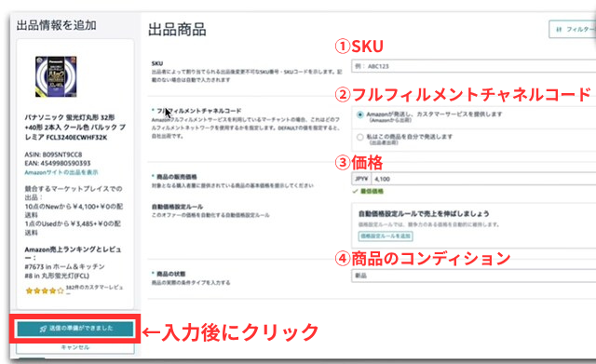The height and width of the screenshot is (364, 596).
Task: Select '私はこの商品を自分で発送します' radio option
Action: pyautogui.click(x=360, y=137)
